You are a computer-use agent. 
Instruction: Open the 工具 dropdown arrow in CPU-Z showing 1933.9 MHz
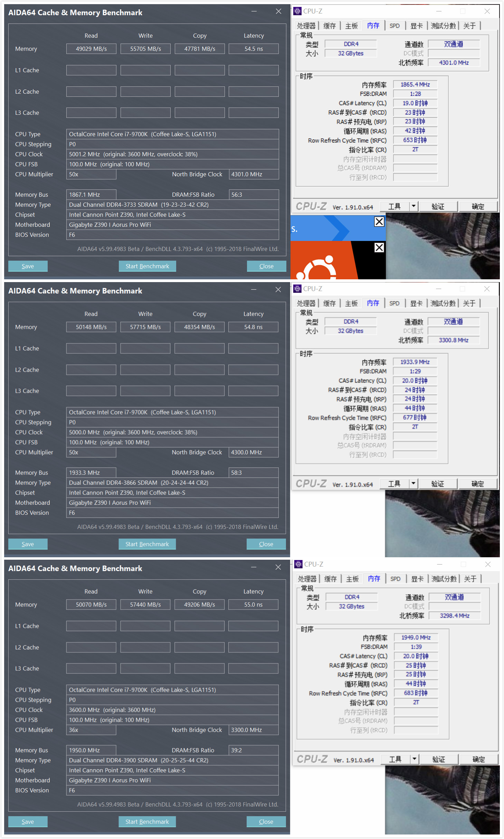click(413, 484)
